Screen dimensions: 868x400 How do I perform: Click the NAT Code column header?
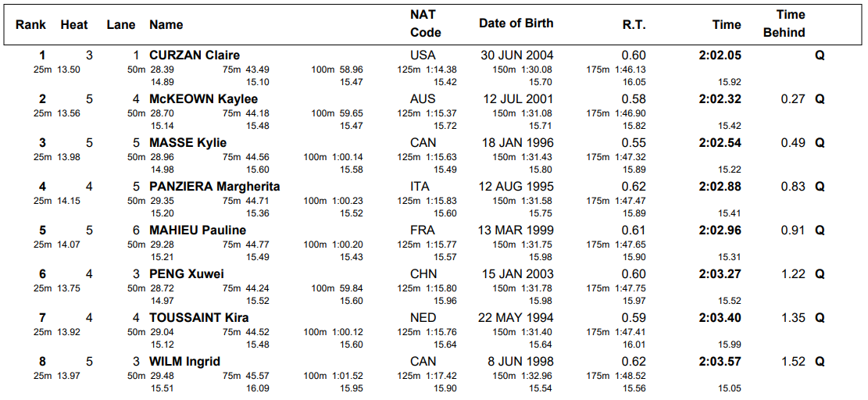click(424, 23)
